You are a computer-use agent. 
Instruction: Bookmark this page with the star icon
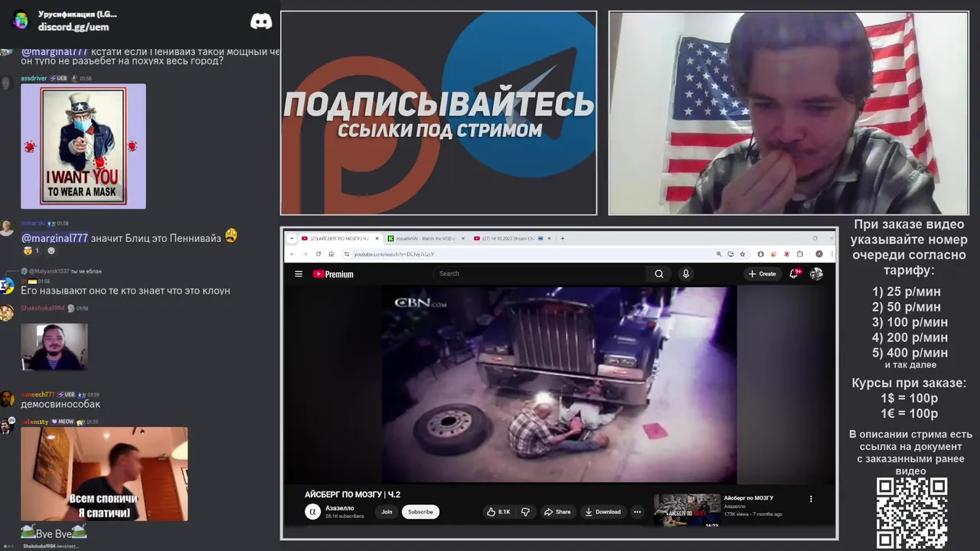pyautogui.click(x=743, y=254)
